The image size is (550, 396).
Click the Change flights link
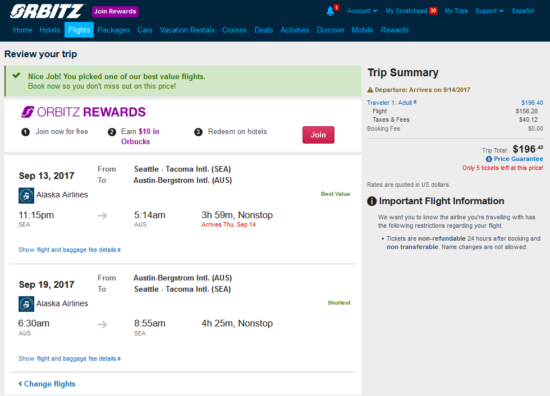tap(47, 384)
